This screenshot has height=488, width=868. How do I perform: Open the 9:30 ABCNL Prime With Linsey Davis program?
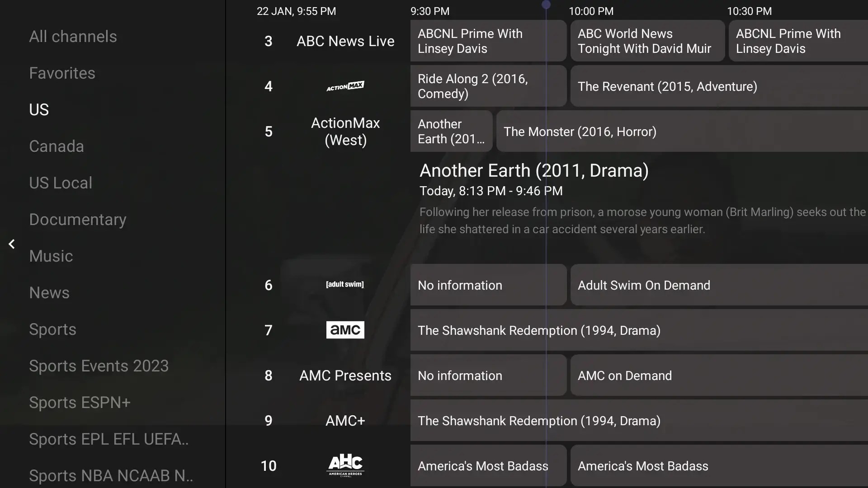point(488,41)
